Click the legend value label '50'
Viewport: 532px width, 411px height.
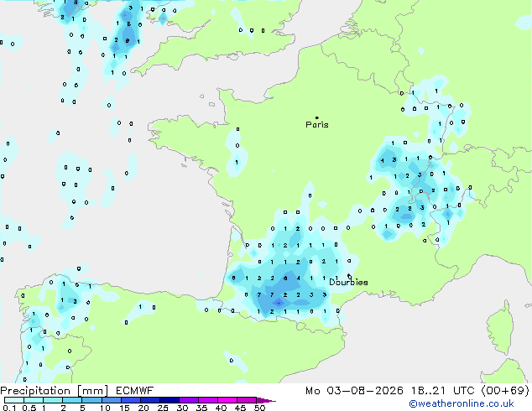259,408
